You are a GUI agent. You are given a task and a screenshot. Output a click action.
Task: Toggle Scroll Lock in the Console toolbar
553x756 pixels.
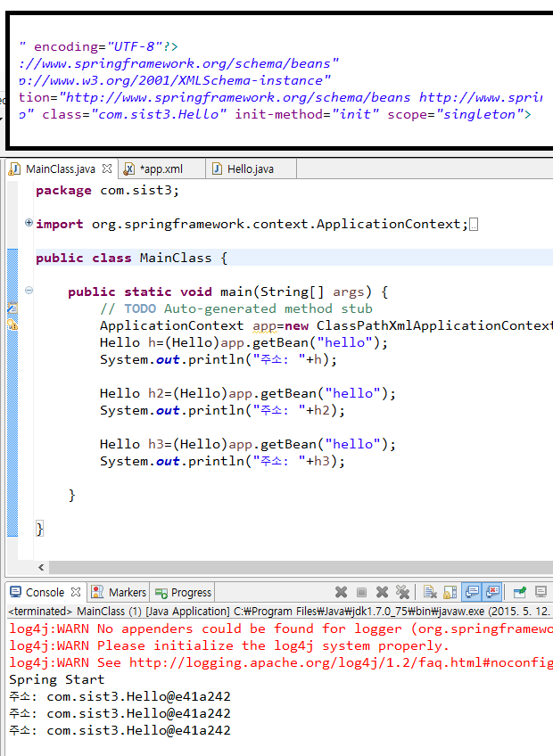point(450,592)
